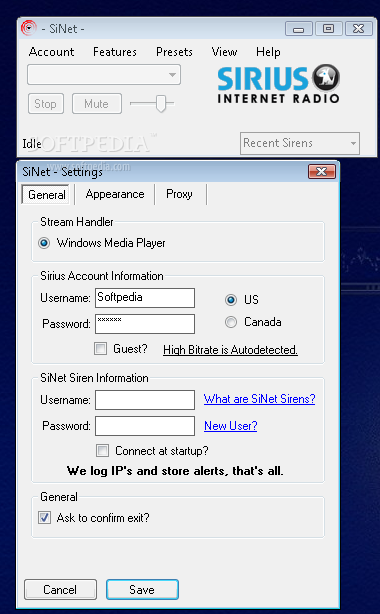Open the View menu
This screenshot has width=380, height=614.
tap(224, 52)
